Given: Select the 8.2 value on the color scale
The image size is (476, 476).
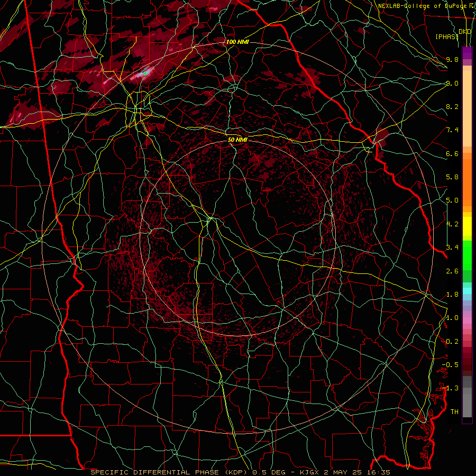Looking at the screenshot, I should coord(452,106).
